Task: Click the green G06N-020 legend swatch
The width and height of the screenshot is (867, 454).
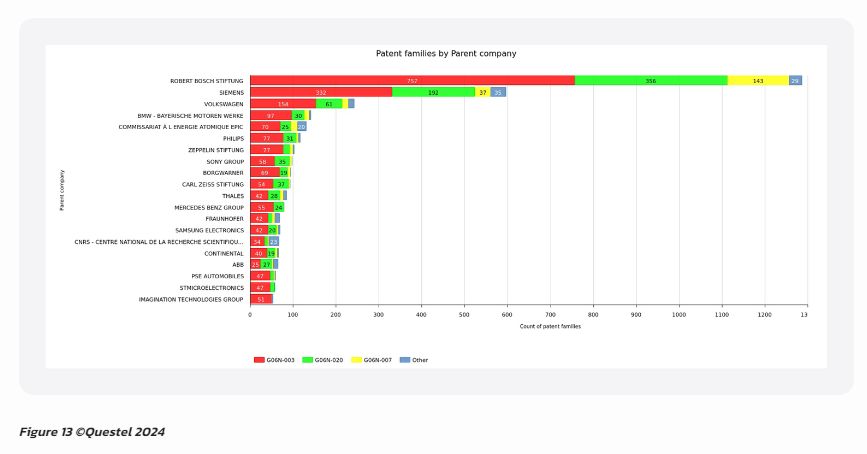Action: point(307,360)
